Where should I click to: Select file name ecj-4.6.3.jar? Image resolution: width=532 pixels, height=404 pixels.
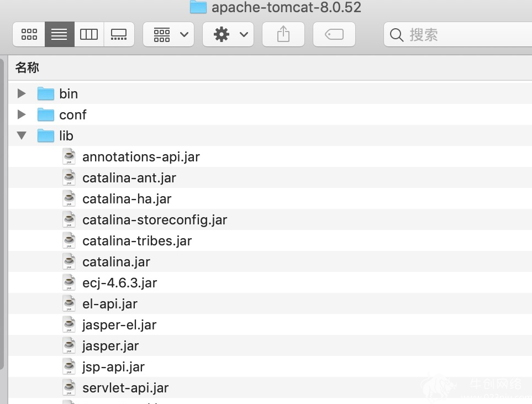(x=120, y=283)
